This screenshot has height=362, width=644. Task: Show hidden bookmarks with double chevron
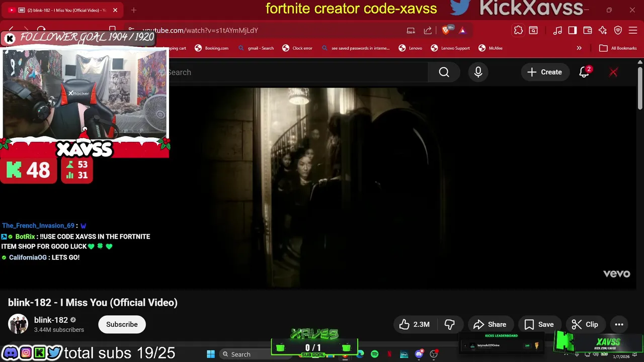pyautogui.click(x=579, y=48)
